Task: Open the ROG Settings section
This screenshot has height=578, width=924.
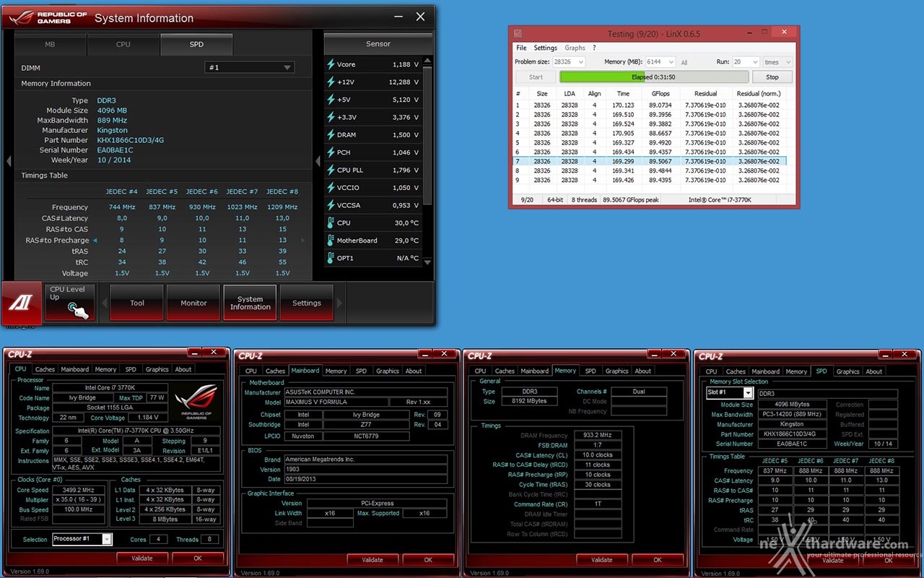Action: 307,303
